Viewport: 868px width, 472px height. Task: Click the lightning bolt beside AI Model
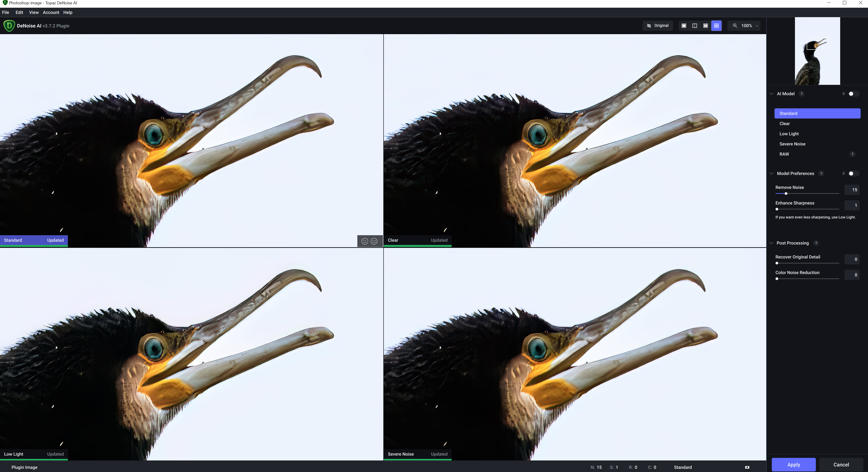844,94
